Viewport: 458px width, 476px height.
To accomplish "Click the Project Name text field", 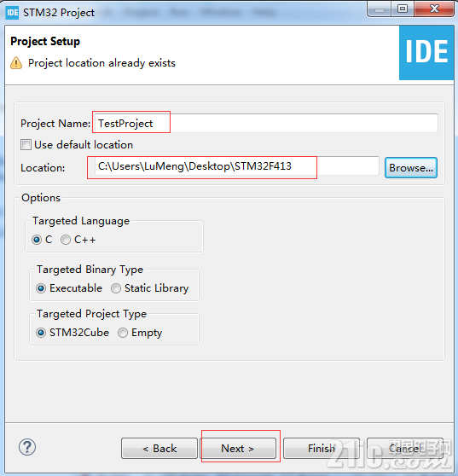I will pos(266,123).
